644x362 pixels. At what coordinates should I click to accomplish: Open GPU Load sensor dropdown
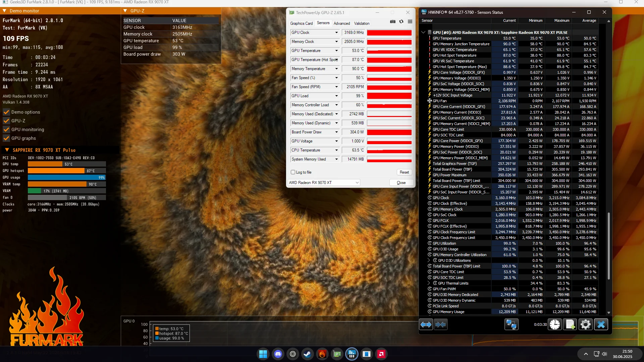point(336,96)
